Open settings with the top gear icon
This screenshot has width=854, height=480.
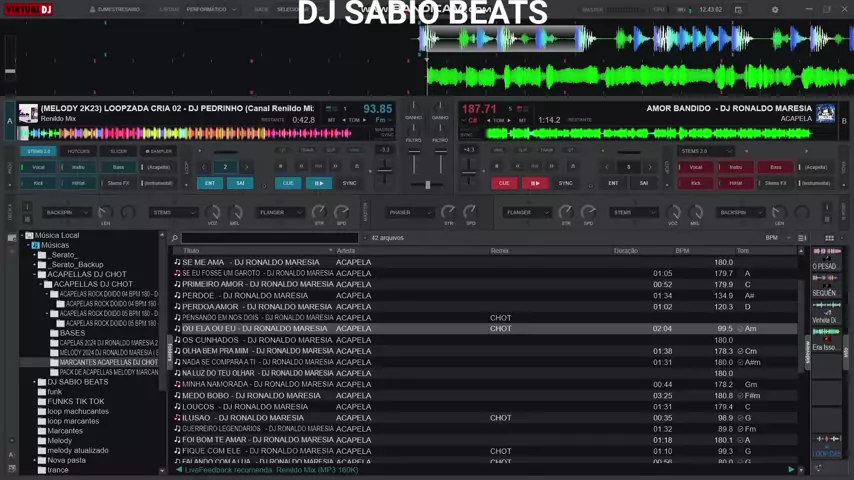(774, 10)
